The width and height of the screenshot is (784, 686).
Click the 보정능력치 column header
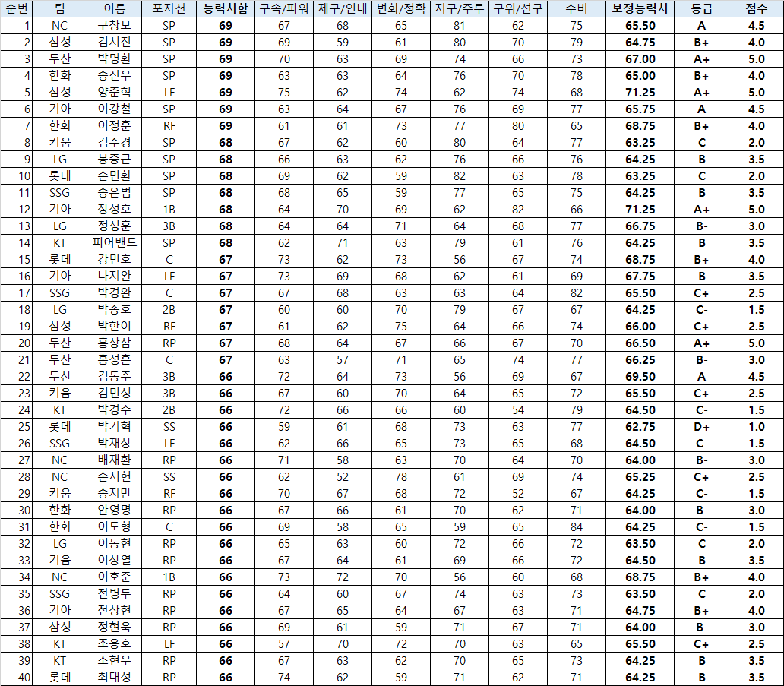640,8
